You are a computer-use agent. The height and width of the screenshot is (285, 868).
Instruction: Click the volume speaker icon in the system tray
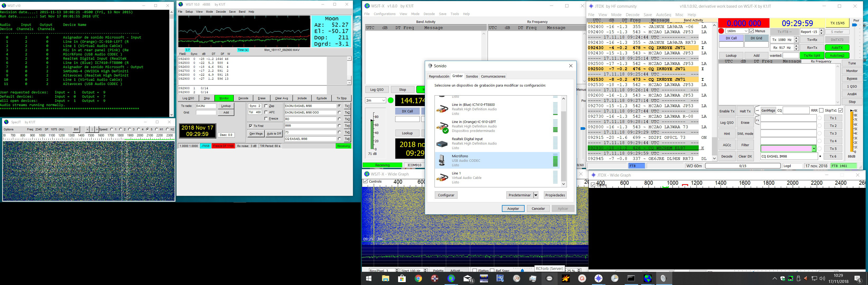[822, 279]
